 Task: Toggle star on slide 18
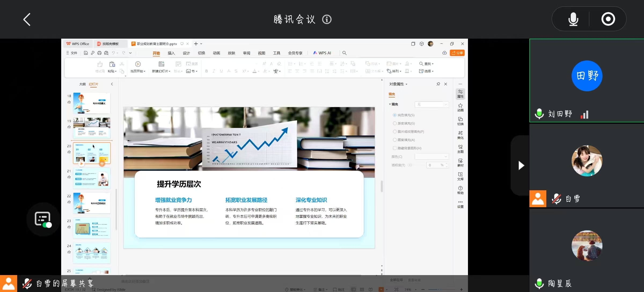coord(69,102)
